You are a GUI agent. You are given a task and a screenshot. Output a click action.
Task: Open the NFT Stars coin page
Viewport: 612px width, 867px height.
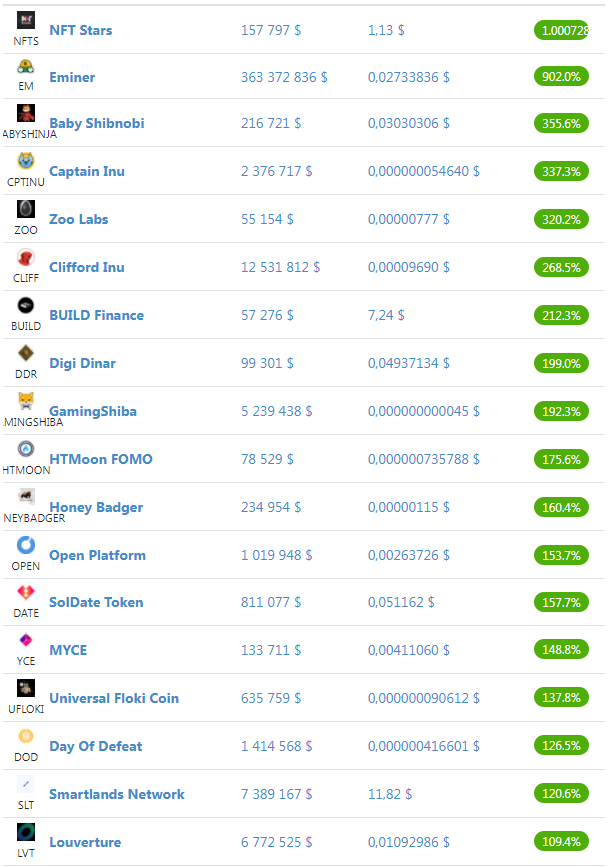point(81,30)
